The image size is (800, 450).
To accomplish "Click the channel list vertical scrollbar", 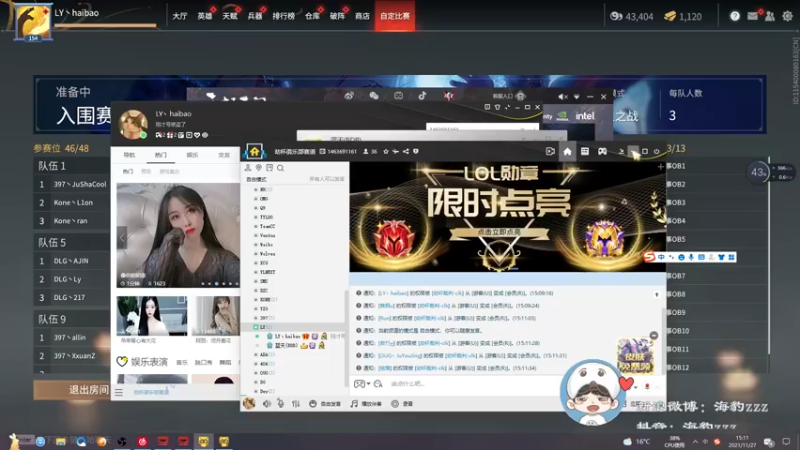I will (x=346, y=337).
